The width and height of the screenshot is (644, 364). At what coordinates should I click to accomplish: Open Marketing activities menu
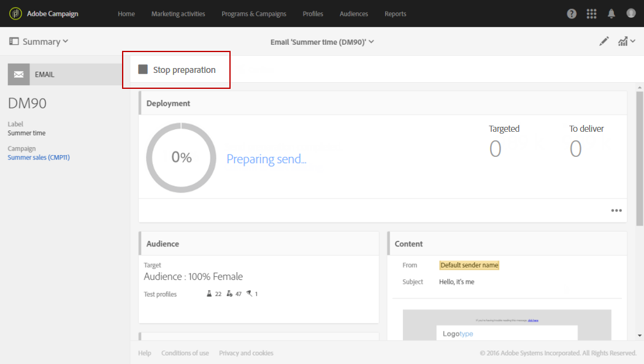[178, 14]
